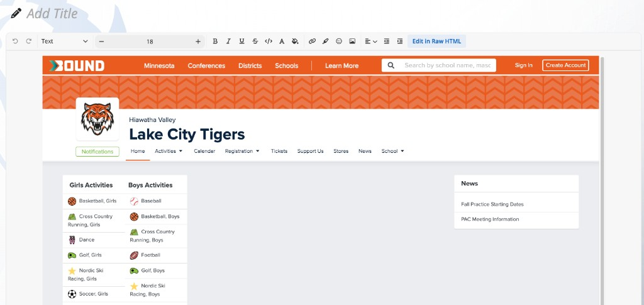
Task: Toggle underline formatting
Action: click(x=242, y=41)
